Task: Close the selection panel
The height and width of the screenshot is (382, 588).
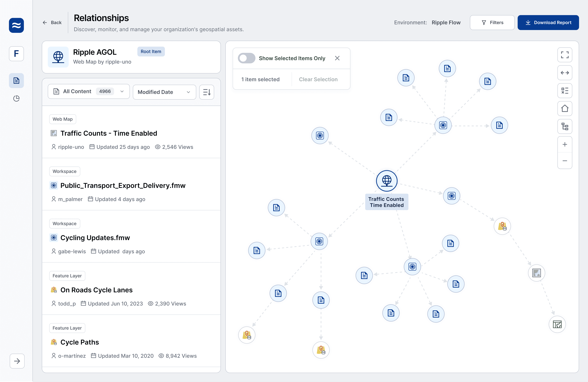Action: tap(337, 58)
